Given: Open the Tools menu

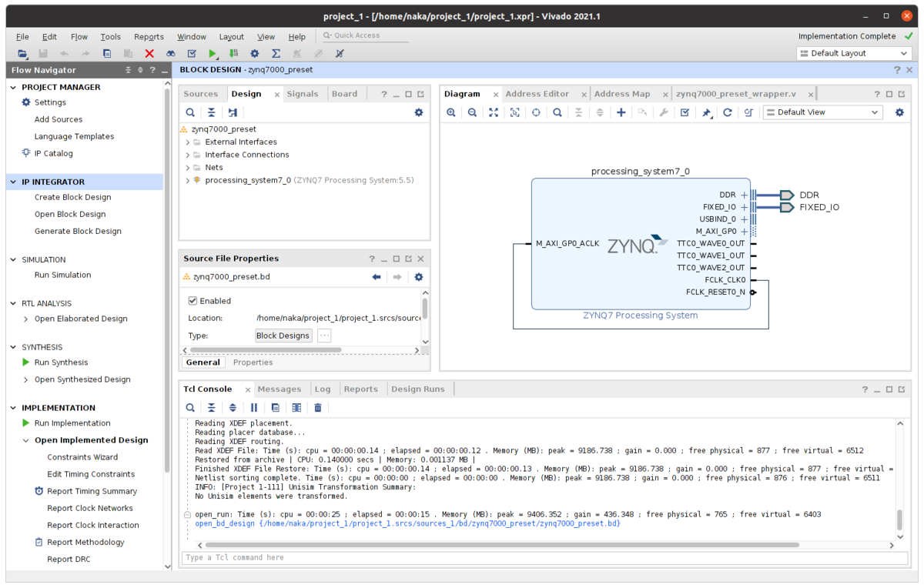Looking at the screenshot, I should 111,36.
